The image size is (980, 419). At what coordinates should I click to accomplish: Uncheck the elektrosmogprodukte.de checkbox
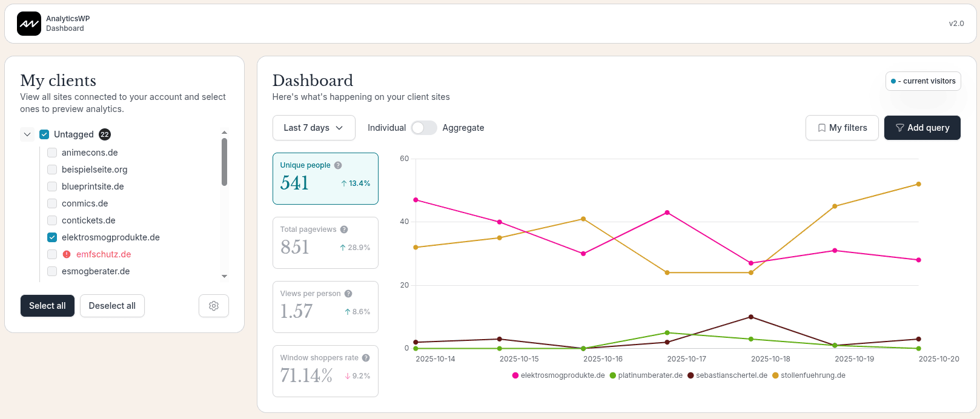pyautogui.click(x=52, y=237)
